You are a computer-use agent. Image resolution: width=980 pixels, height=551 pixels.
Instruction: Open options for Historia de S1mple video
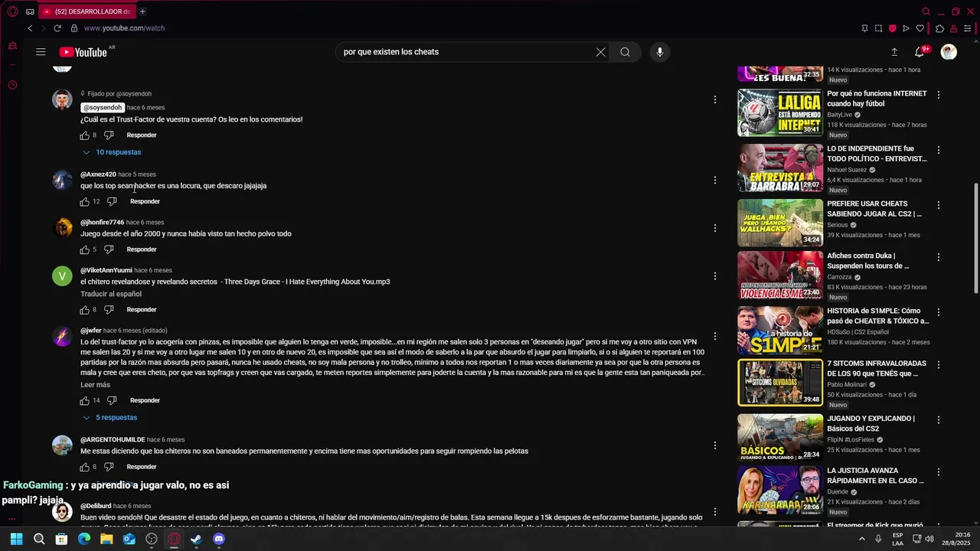pyautogui.click(x=939, y=312)
